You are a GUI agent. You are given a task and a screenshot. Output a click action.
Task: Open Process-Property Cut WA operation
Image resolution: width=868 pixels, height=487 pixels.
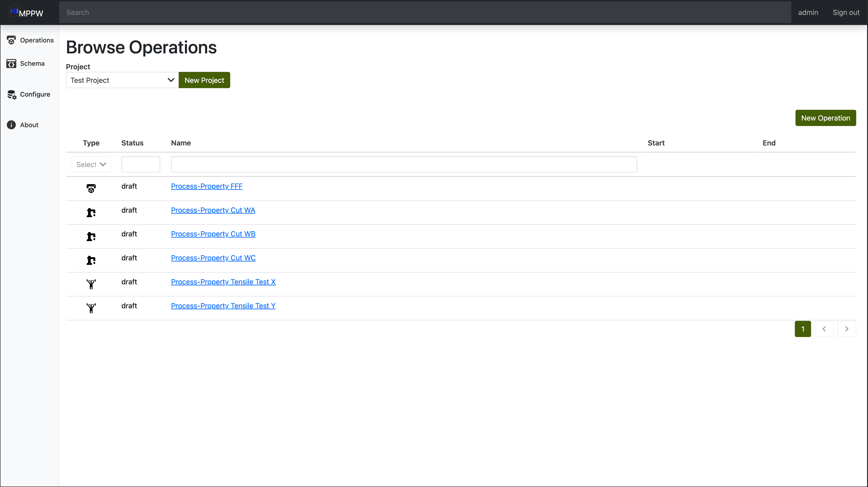[x=213, y=210]
